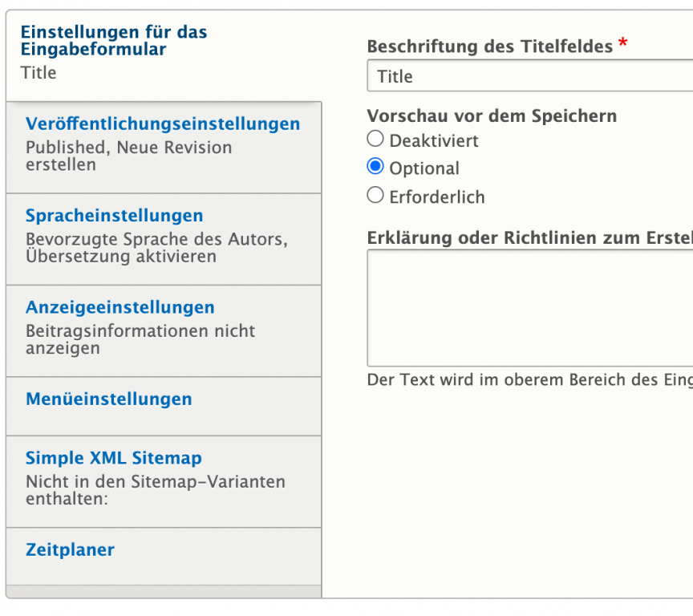Open the Zeitplaner tab

(x=71, y=549)
